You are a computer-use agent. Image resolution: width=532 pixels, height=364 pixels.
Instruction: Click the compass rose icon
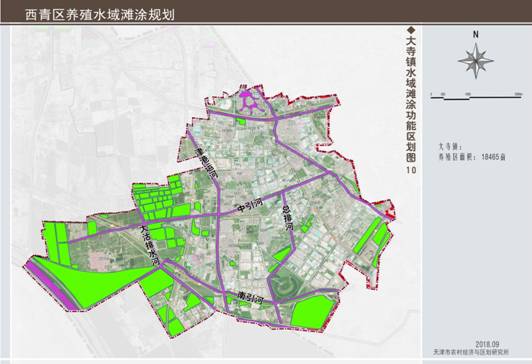point(476,61)
